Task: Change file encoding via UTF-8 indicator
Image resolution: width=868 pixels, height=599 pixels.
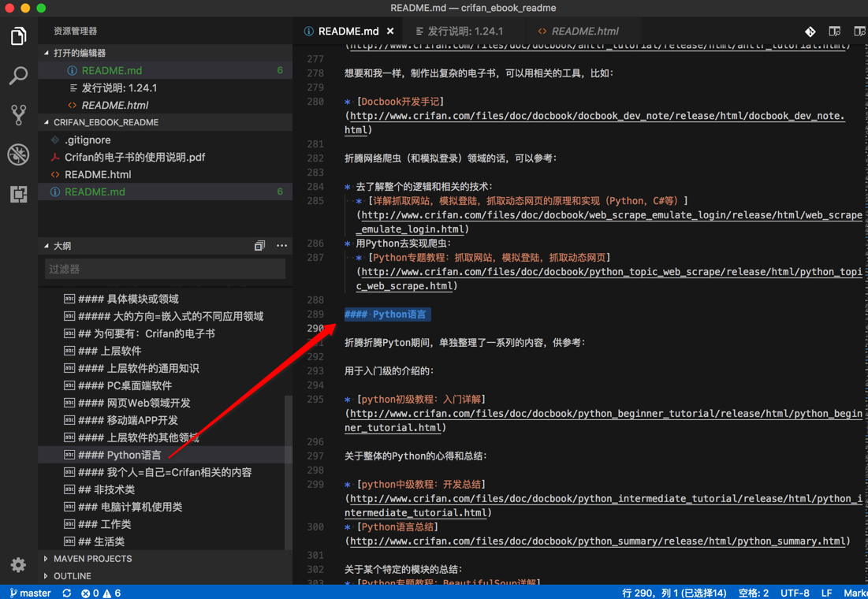Action: click(795, 593)
